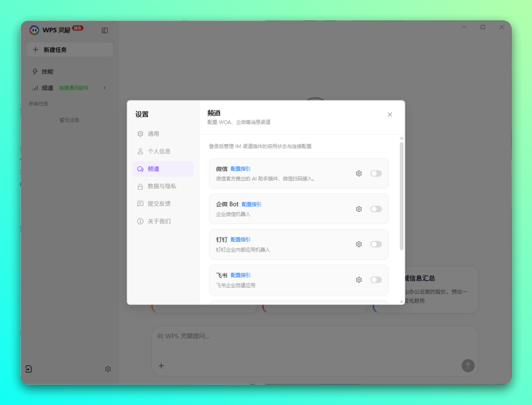532x405 pixels.
Task: Open settings gear for the 微信 channel
Action: (359, 173)
